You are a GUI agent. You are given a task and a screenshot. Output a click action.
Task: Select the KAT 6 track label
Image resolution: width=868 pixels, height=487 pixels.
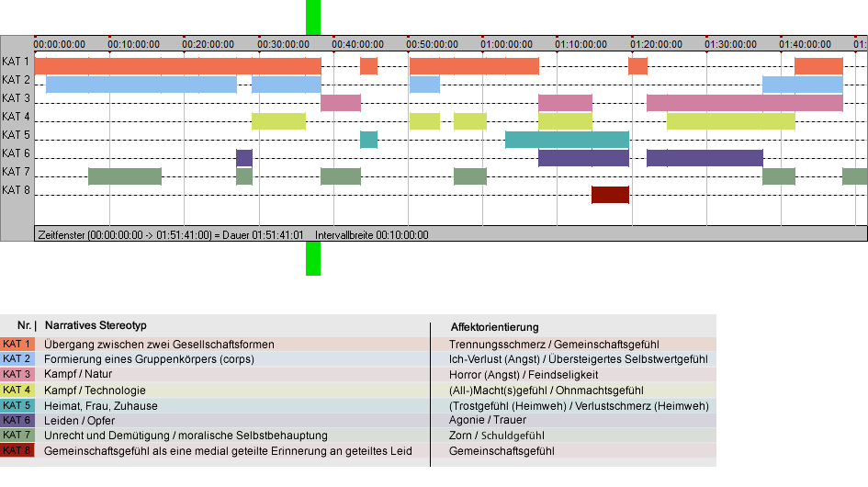[x=16, y=153]
